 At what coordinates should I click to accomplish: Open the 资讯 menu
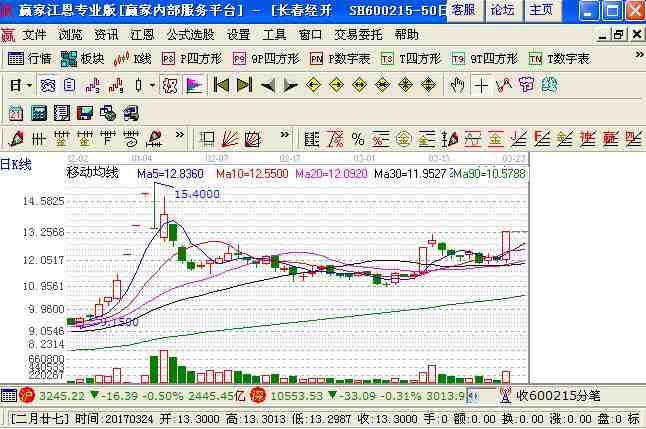[x=106, y=35]
